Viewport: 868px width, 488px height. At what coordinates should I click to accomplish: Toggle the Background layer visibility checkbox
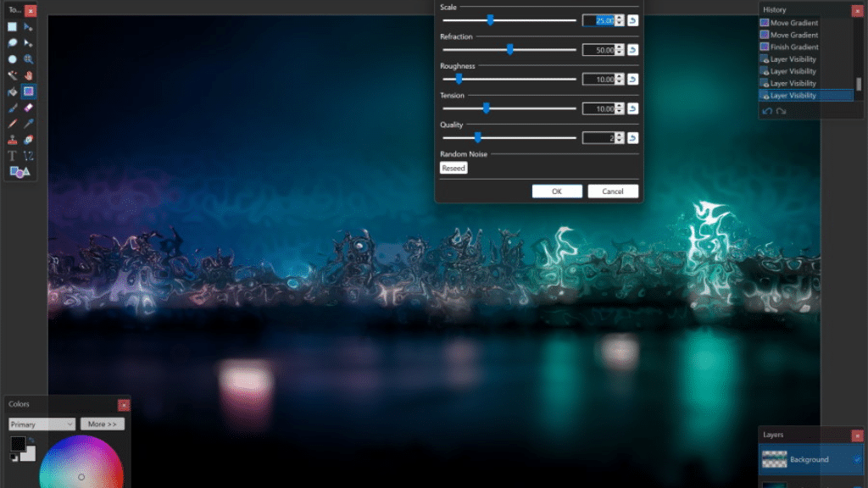pos(857,459)
